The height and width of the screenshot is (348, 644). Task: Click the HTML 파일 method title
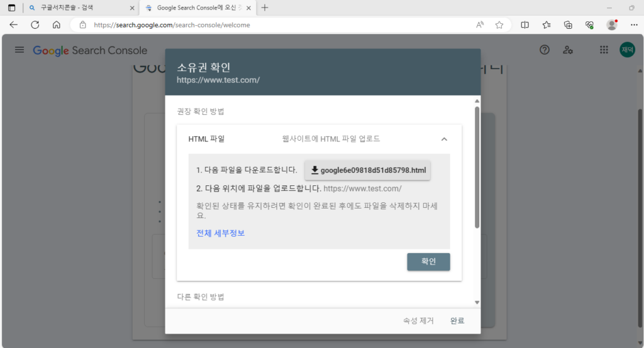point(206,139)
